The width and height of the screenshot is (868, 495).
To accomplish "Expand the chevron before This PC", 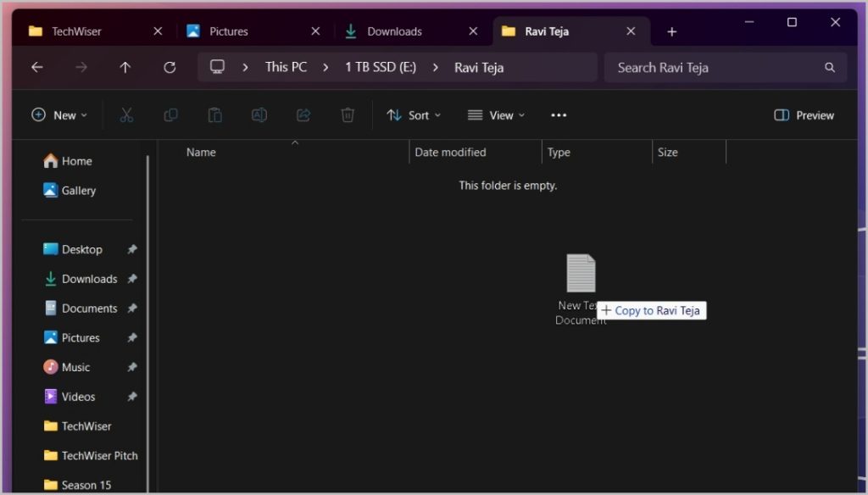I will [245, 68].
